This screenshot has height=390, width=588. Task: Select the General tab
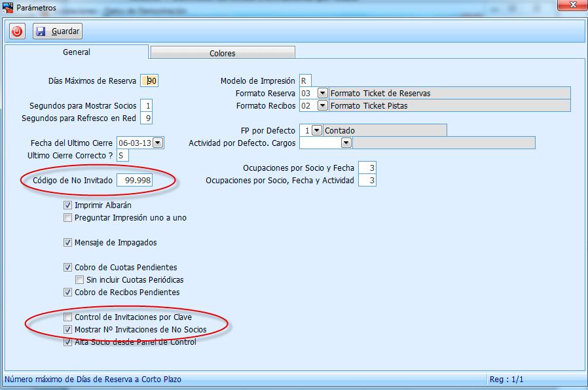77,52
